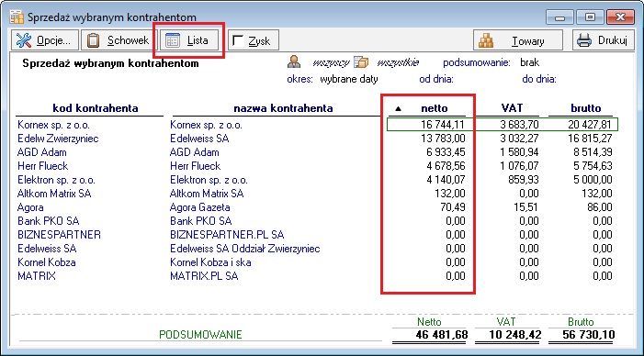The width and height of the screenshot is (644, 356).
Task: Select the AGD Adam contractor code
Action: point(42,152)
